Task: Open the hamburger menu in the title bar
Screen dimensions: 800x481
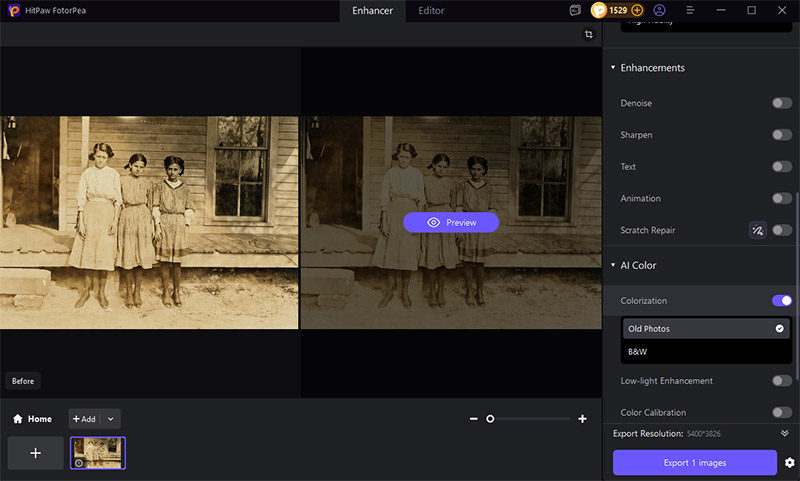Action: point(690,10)
